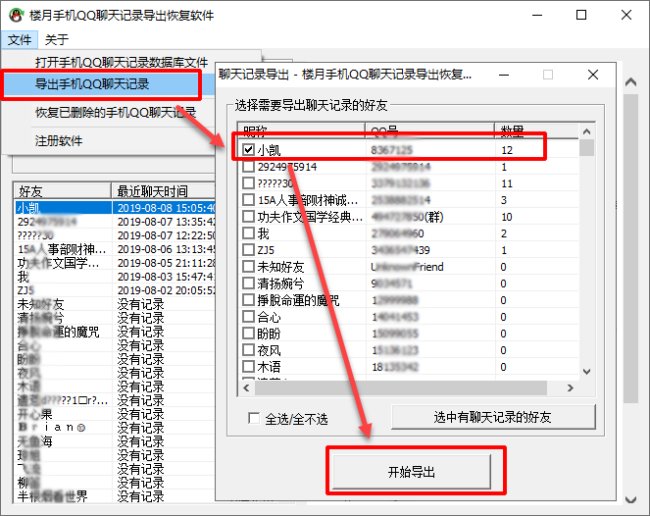Open the 关于 menu
Image resolution: width=650 pixels, height=516 pixels.
pos(56,40)
